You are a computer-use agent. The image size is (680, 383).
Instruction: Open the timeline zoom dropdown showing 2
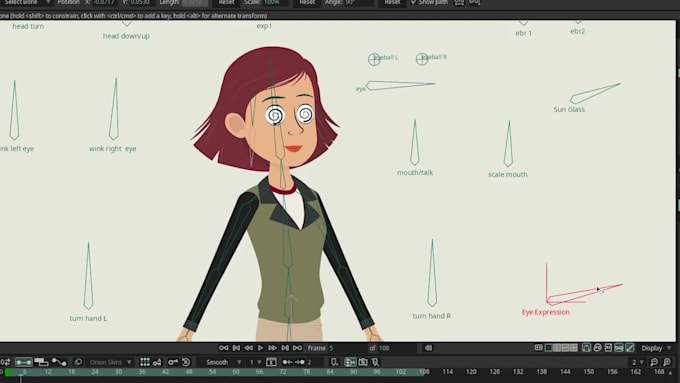coord(638,362)
